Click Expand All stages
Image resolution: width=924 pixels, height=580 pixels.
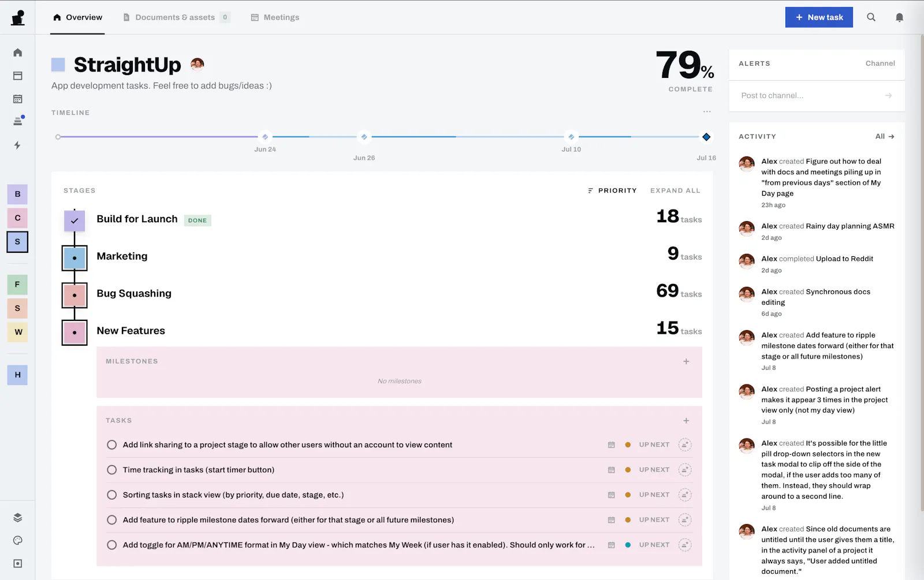coord(675,190)
